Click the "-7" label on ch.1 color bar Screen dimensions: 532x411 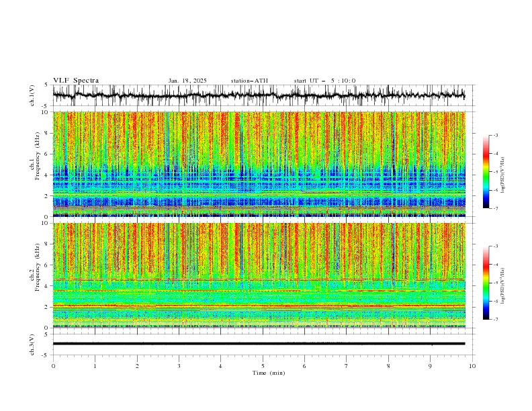pyautogui.click(x=496, y=208)
